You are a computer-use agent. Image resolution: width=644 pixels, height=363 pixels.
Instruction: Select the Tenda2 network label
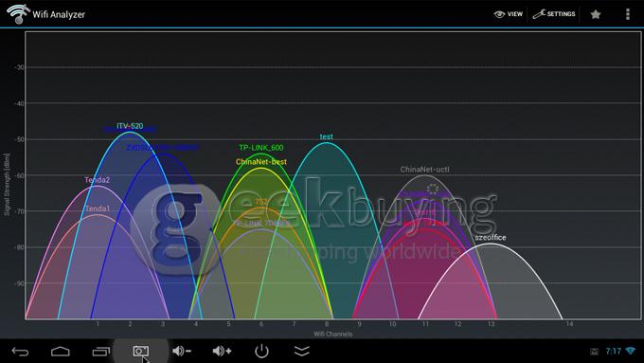tap(97, 180)
